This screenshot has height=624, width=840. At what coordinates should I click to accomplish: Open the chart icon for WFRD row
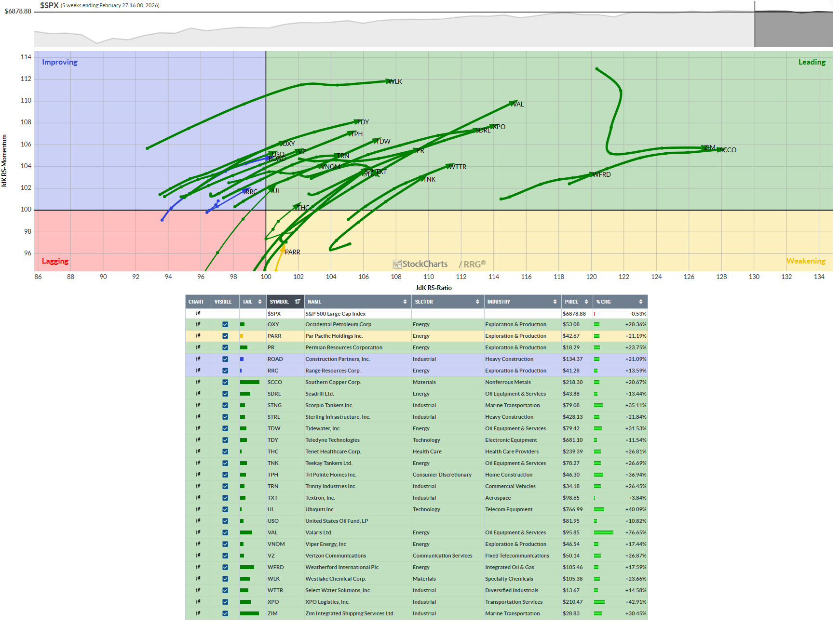[198, 567]
